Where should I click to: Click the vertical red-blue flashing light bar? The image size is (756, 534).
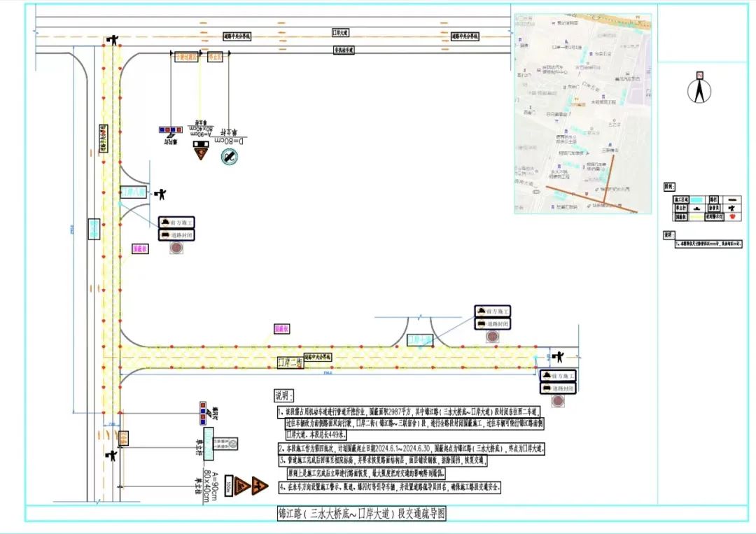point(203,414)
